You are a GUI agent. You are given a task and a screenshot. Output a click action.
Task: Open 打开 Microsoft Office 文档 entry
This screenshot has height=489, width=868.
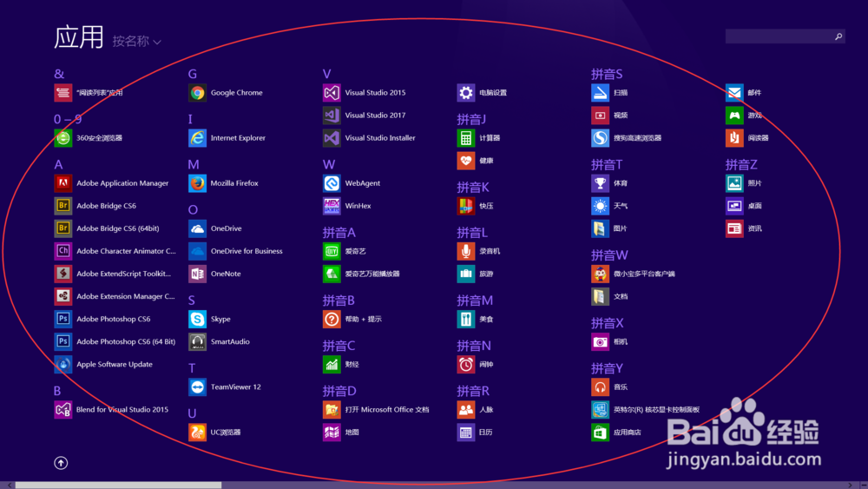pyautogui.click(x=377, y=410)
